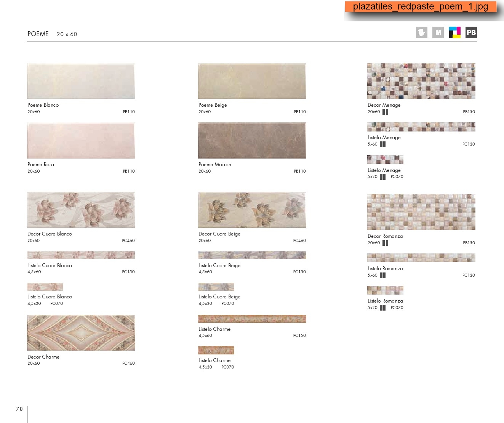The width and height of the screenshot is (504, 423).
Task: Click the PB110 code under Poeme Blanco
Action: 129,112
